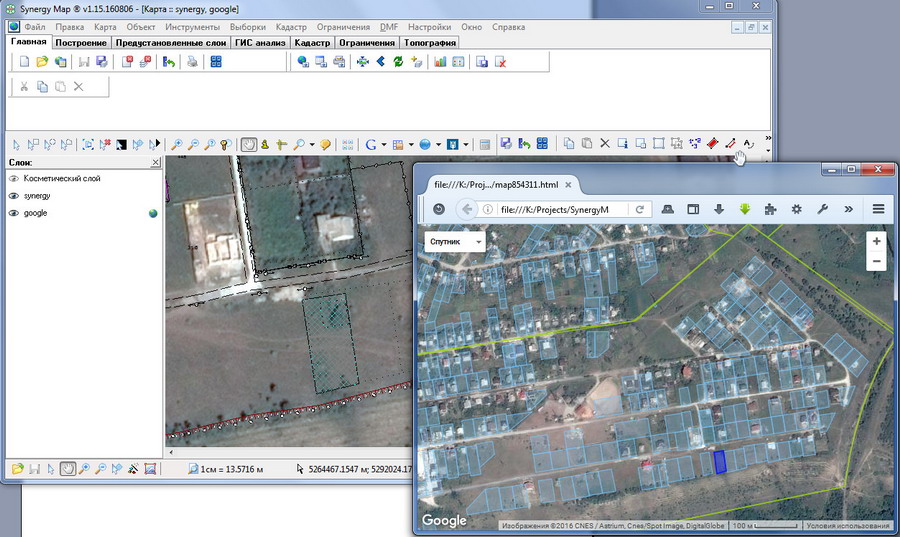The height and width of the screenshot is (537, 900).
Task: Click the scale text '1см = 13.5716 м'
Action: (x=232, y=469)
